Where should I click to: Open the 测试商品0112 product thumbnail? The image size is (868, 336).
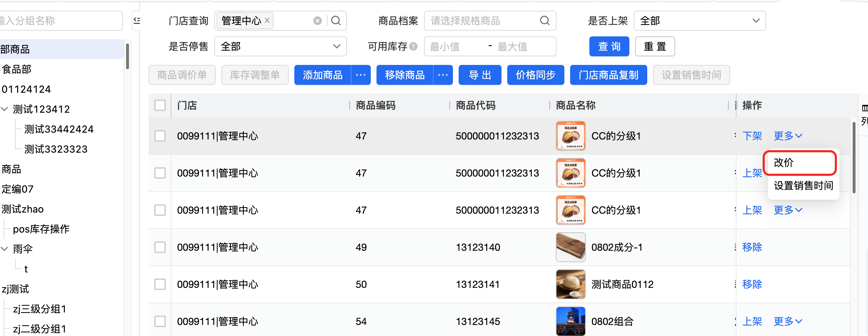point(570,284)
